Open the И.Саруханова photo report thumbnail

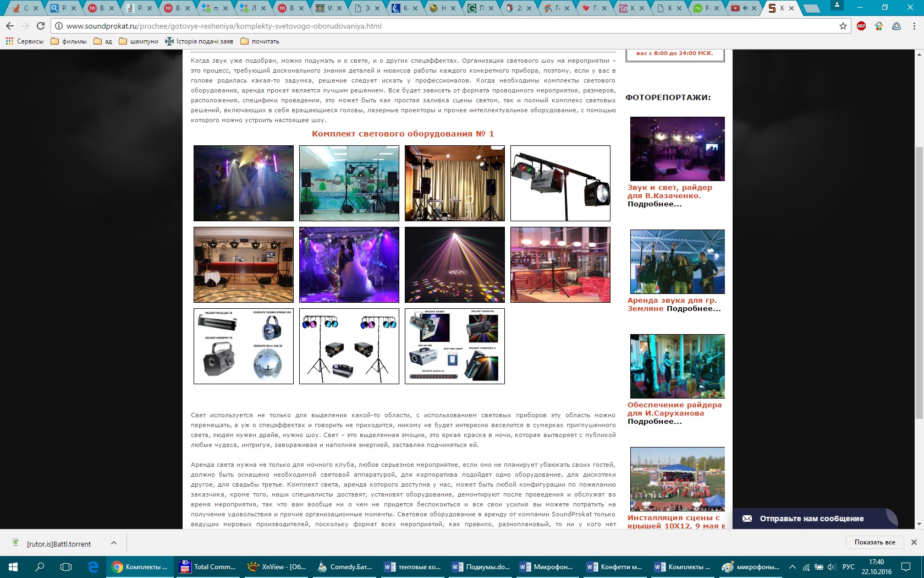coord(677,366)
